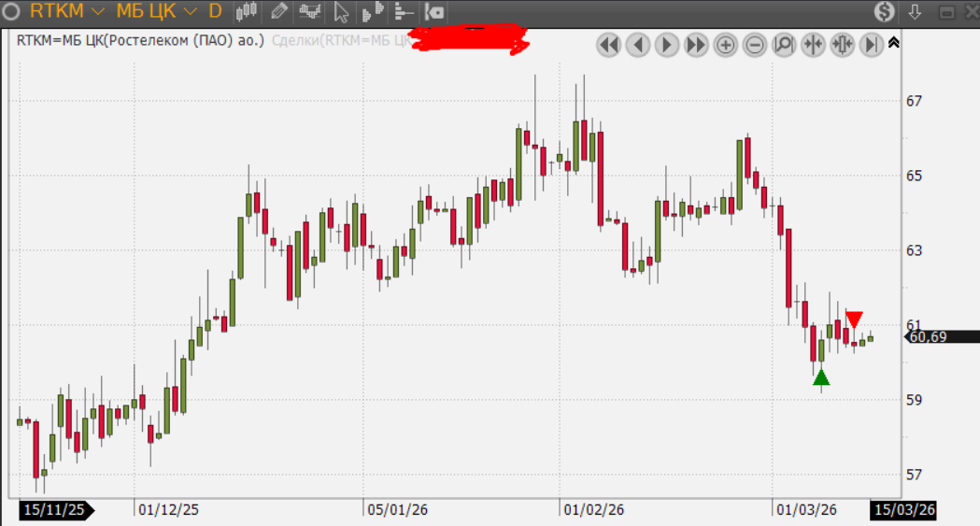
Task: Select the pencil drawing tool
Action: (x=278, y=12)
